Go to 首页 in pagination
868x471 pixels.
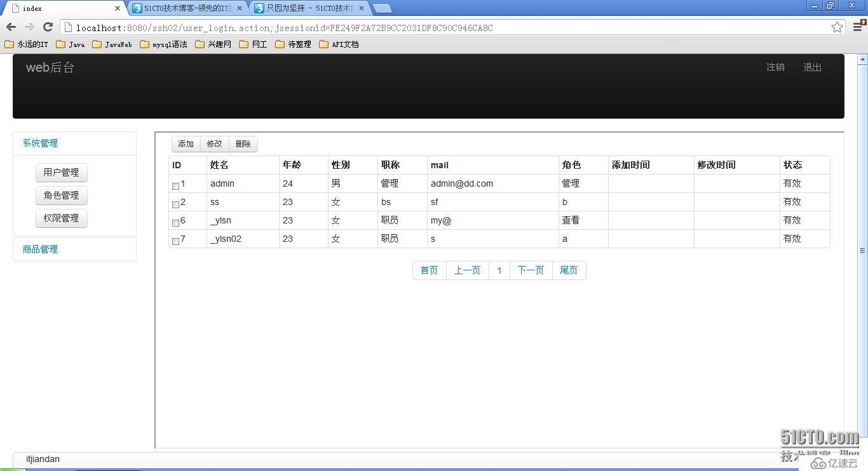pyautogui.click(x=430, y=270)
